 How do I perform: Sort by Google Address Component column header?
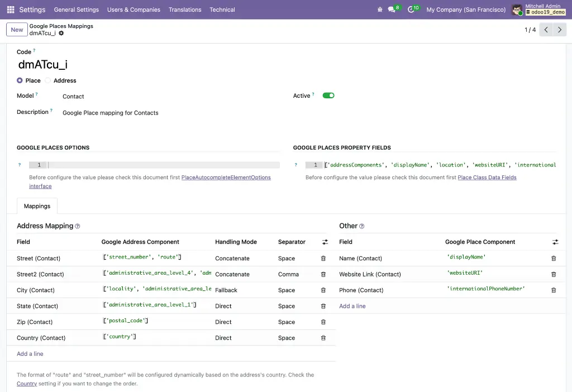140,242
